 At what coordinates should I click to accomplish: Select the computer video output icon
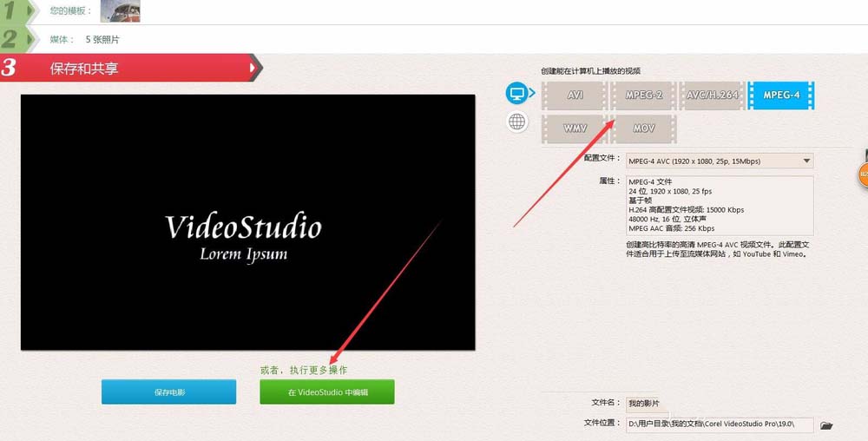[x=517, y=93]
